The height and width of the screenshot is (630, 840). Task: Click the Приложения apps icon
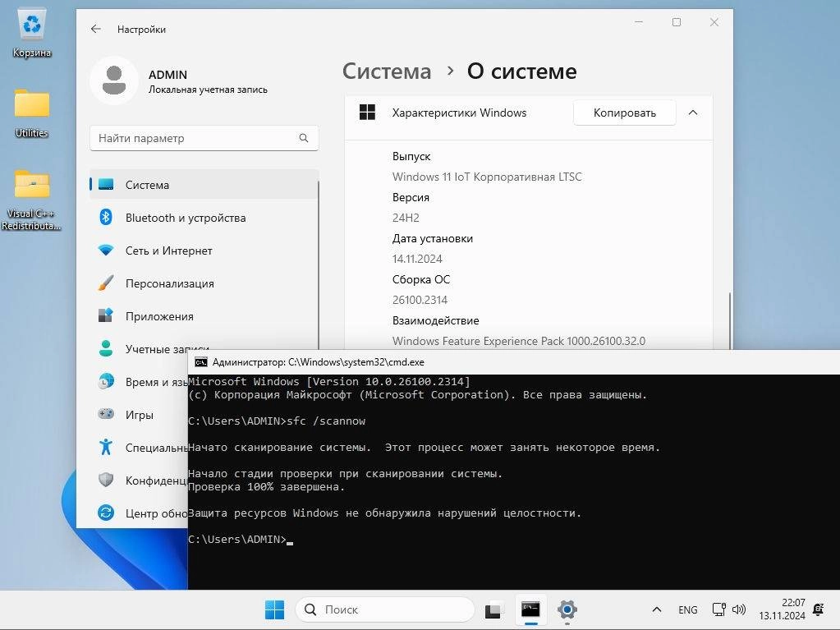coord(106,315)
